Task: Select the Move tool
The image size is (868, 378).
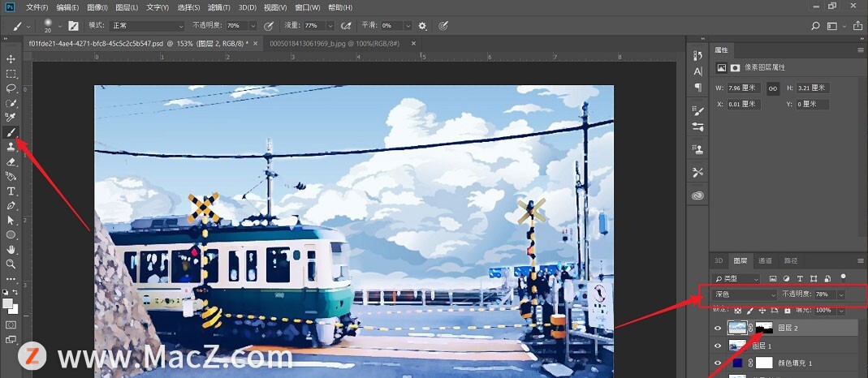Action: pyautogui.click(x=11, y=59)
